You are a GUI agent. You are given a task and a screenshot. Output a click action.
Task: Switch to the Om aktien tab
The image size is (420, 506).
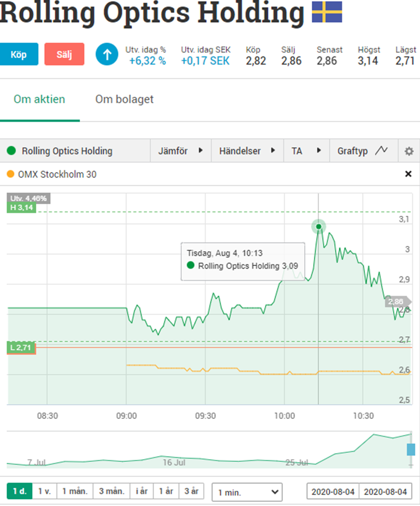tap(39, 99)
